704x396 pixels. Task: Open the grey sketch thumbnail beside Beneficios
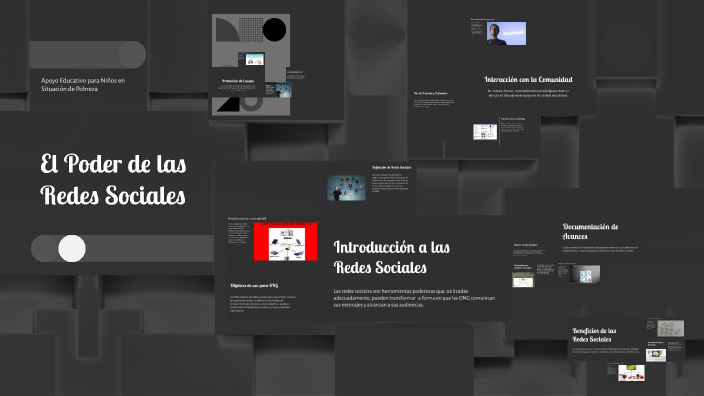click(x=671, y=328)
